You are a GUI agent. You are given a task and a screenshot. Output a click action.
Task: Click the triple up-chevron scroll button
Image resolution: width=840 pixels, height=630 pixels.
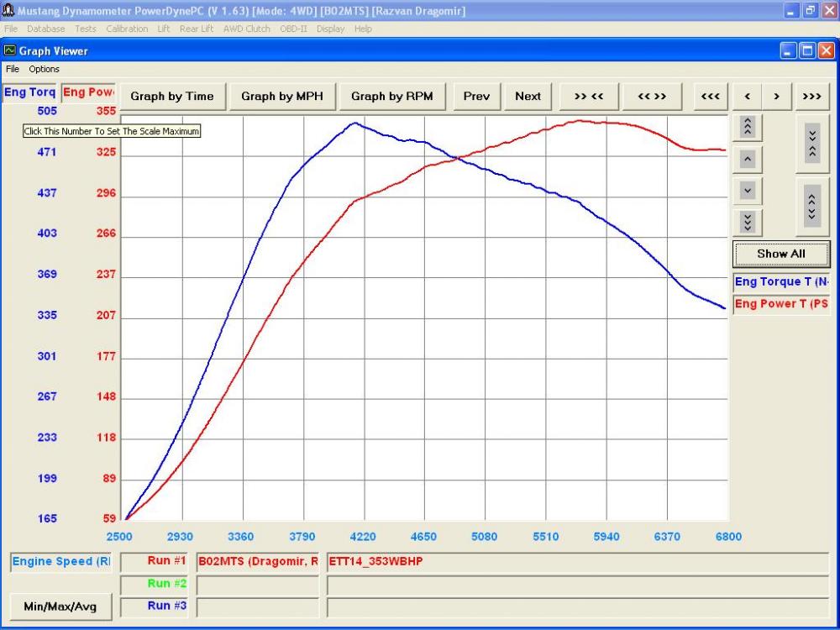click(x=748, y=127)
